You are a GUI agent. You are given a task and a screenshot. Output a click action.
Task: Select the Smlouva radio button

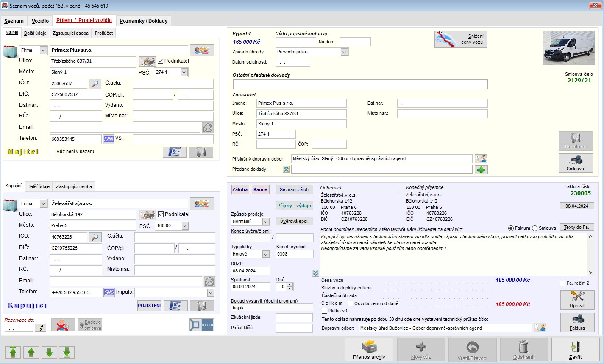pos(534,228)
